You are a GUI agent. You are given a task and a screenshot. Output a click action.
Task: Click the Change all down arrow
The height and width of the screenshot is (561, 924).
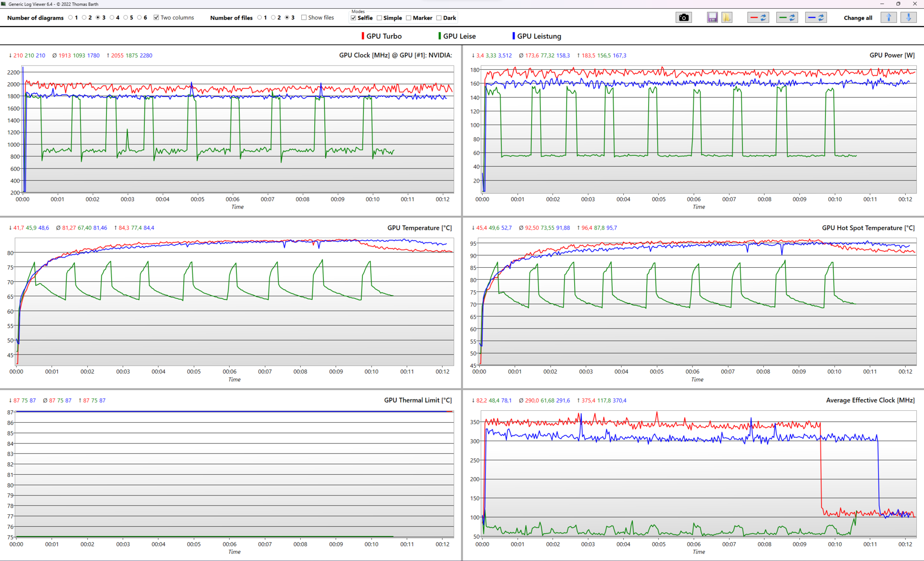click(x=908, y=18)
